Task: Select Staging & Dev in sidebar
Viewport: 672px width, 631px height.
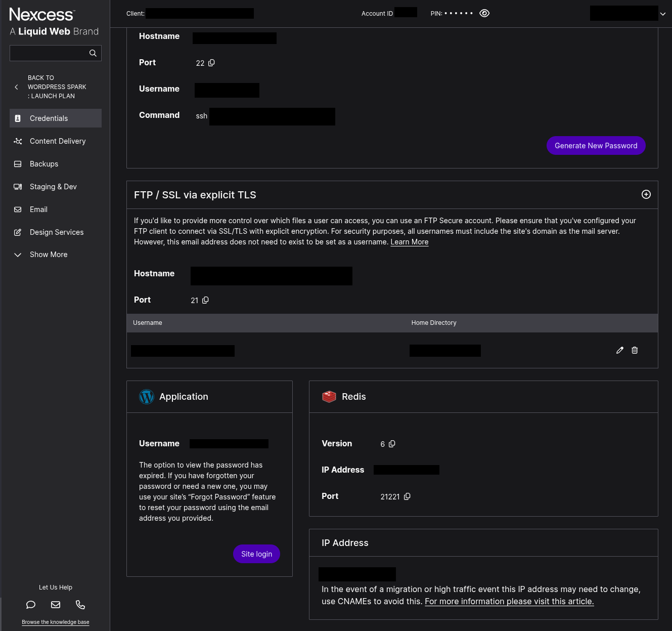Action: (53, 187)
